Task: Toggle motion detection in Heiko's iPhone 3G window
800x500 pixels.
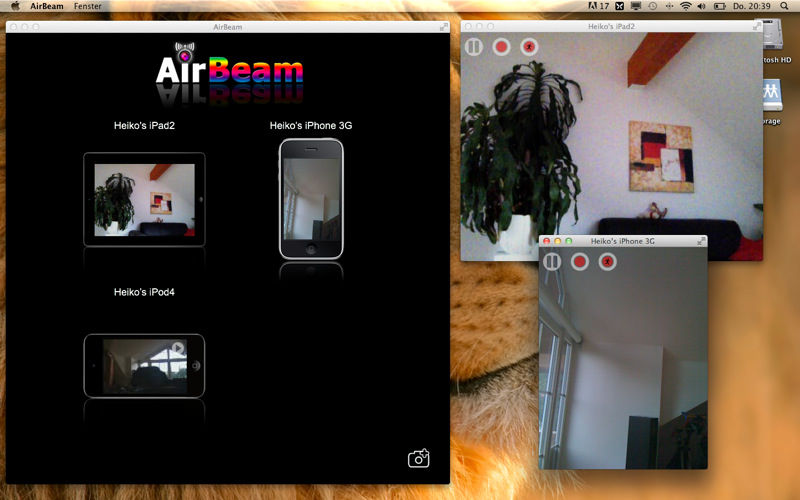Action: click(607, 262)
